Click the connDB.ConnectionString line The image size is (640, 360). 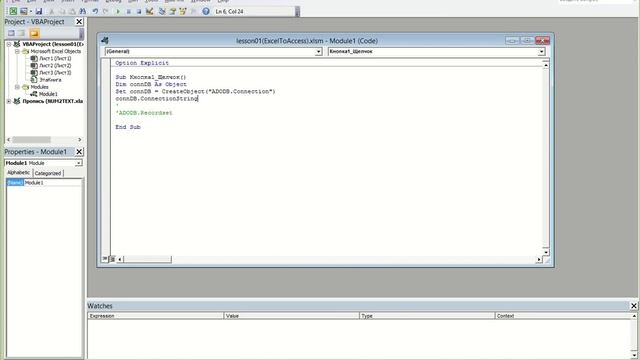click(x=156, y=98)
